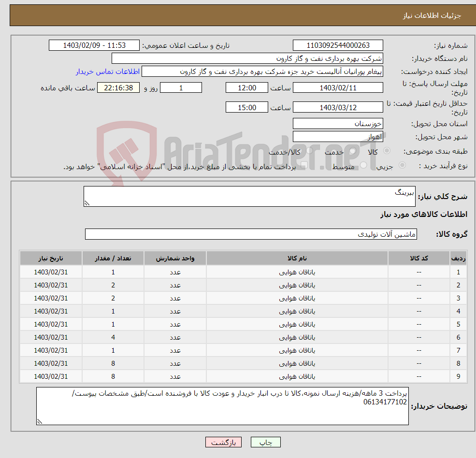Click یاتاقان هوایی in row 4
Viewport: 476px width, 458px height.
point(297,312)
